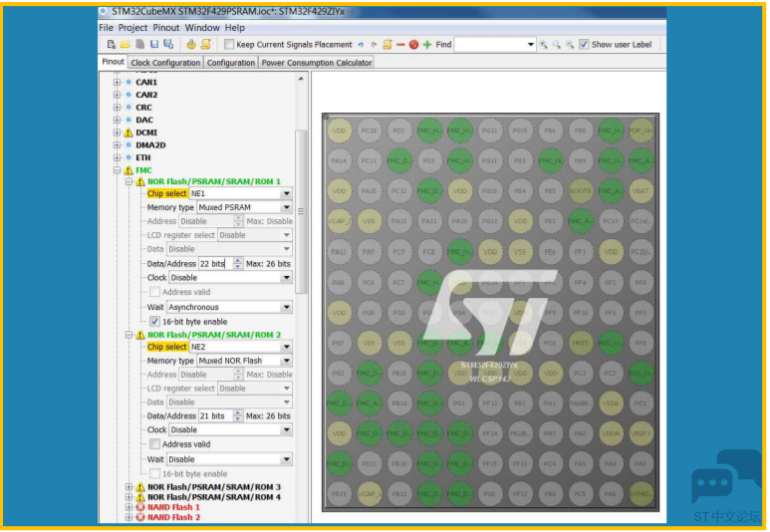Viewport: 770px width, 532px height.
Task: Toggle Keep Current Signals Placement checkbox
Action: 228,45
